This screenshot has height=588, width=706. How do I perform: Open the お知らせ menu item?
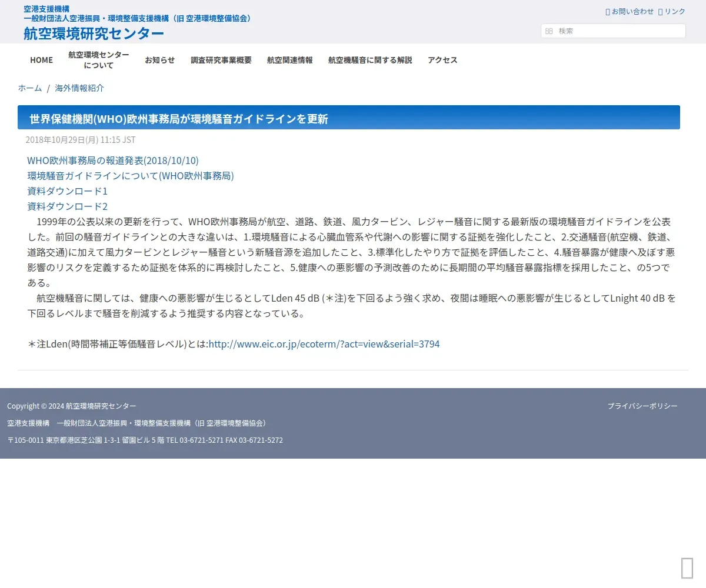(x=160, y=60)
